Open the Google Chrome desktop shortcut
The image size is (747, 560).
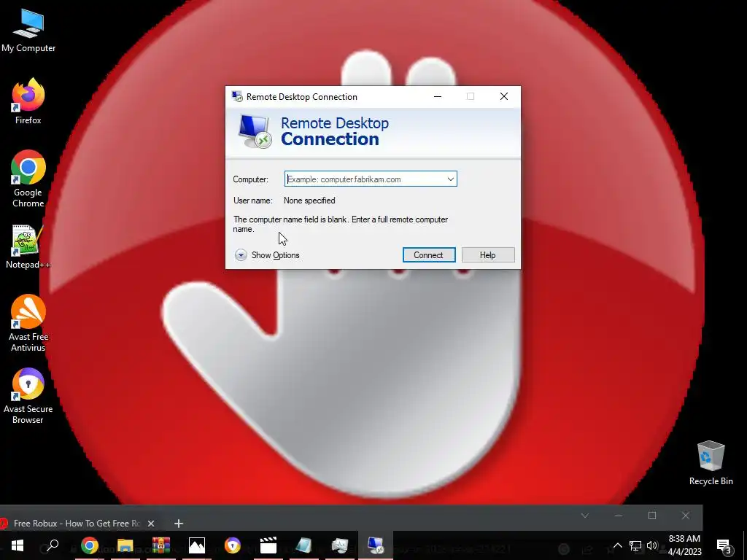pyautogui.click(x=28, y=179)
